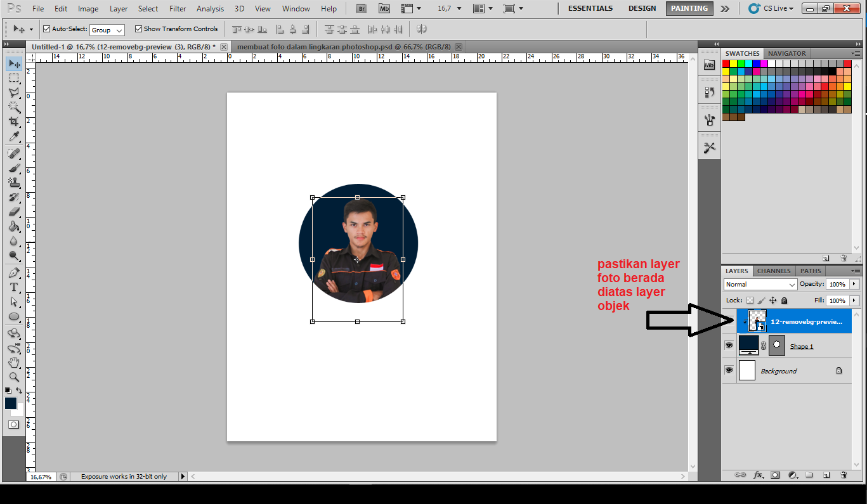Select the 3D Object Rotate tool
The height and width of the screenshot is (504, 867).
14,333
